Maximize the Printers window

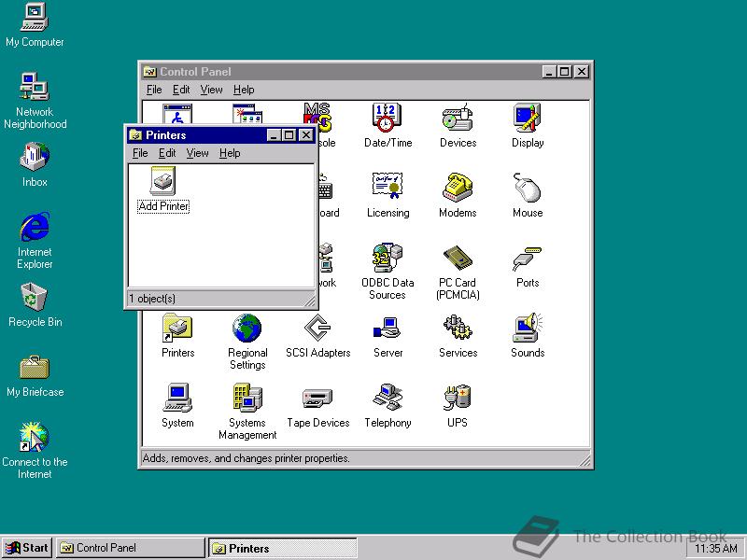click(289, 135)
